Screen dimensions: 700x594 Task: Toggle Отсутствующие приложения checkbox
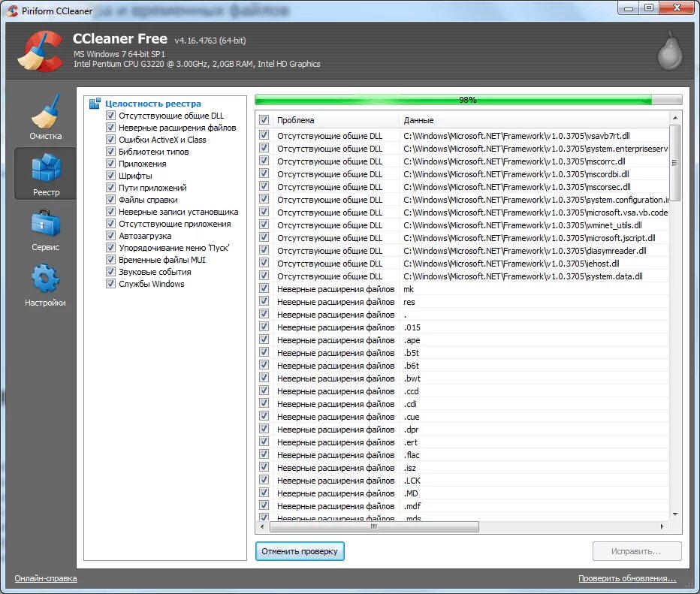pos(110,224)
